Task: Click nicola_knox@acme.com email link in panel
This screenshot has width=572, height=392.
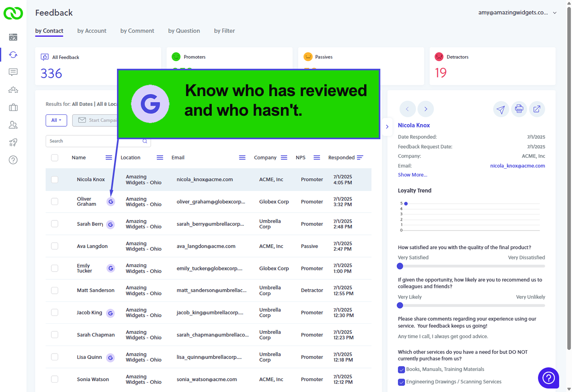Action: [x=517, y=166]
